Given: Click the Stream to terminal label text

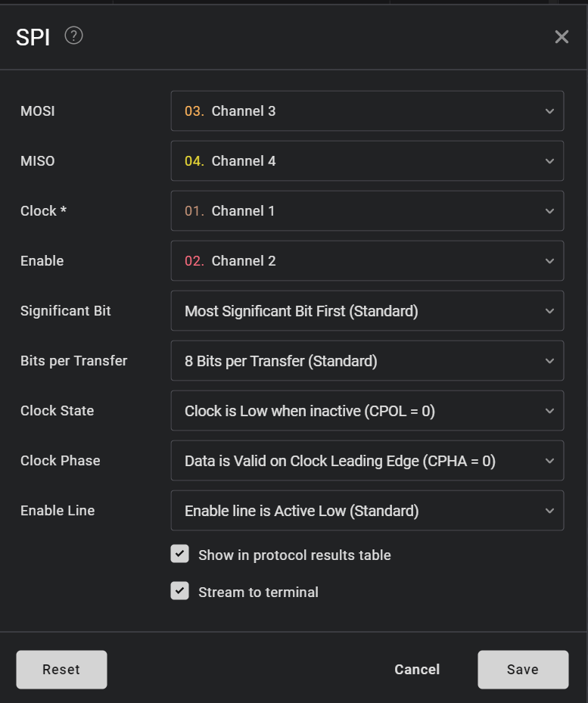Looking at the screenshot, I should pyautogui.click(x=258, y=593).
